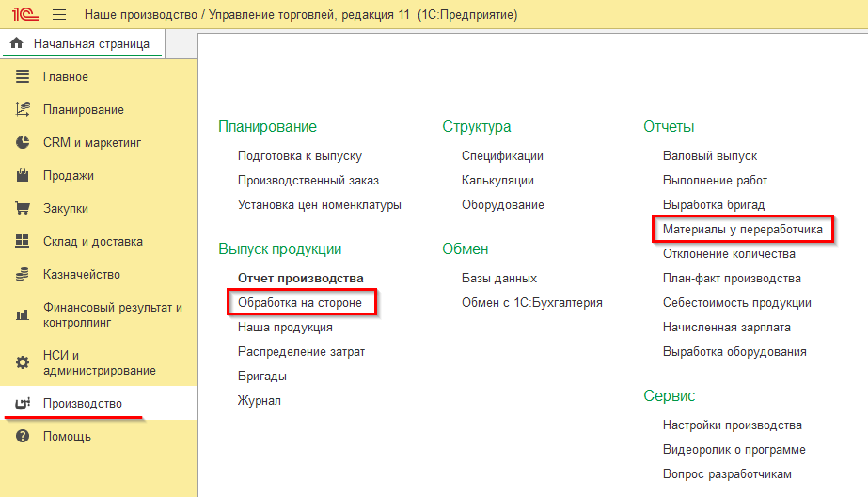Open Установка цен номенклатуры
This screenshot has height=497, width=868.
320,205
